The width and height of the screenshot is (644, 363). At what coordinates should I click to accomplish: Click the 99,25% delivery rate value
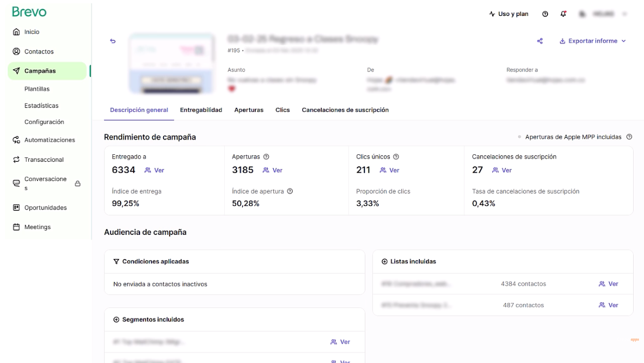125,204
